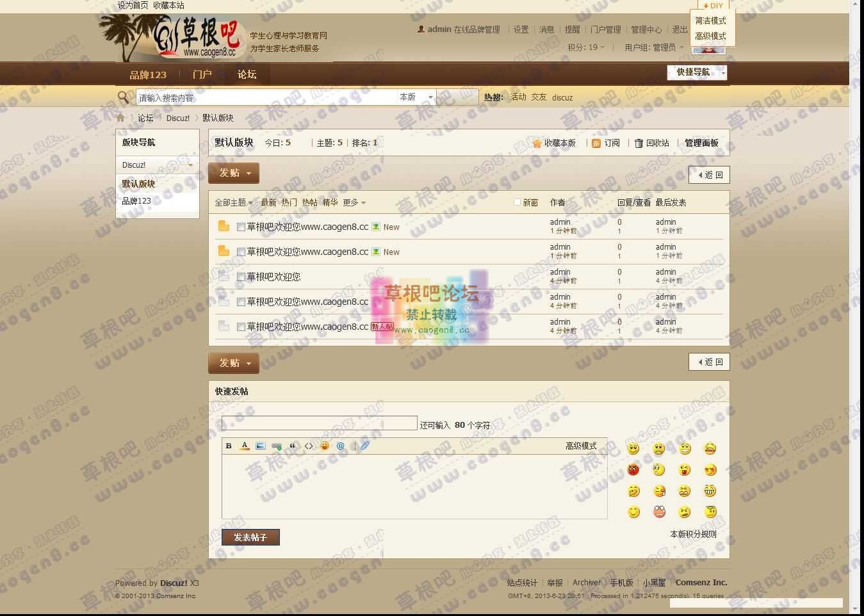This screenshot has width=864, height=616.
Task: Expand the 快捷导航 dropdown
Action: (697, 72)
